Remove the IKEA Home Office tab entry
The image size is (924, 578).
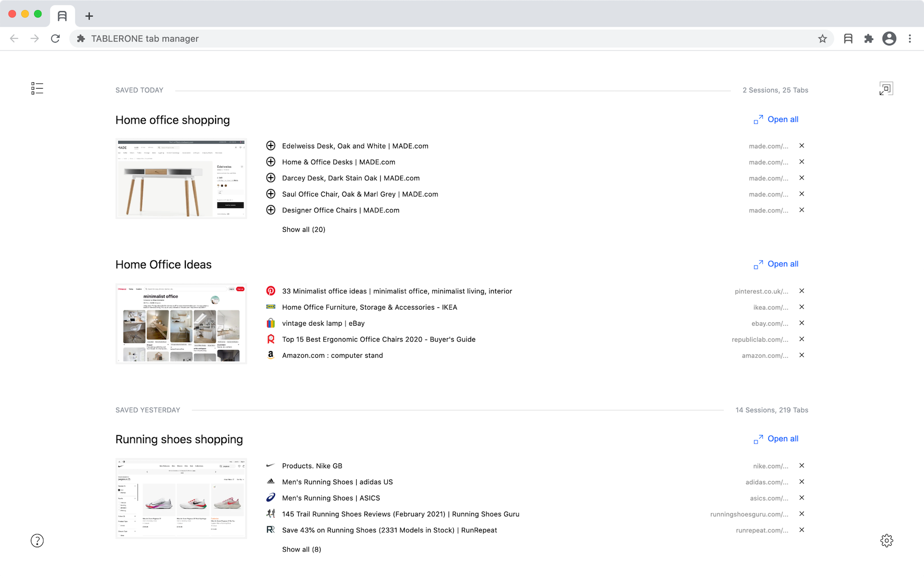[x=802, y=307]
